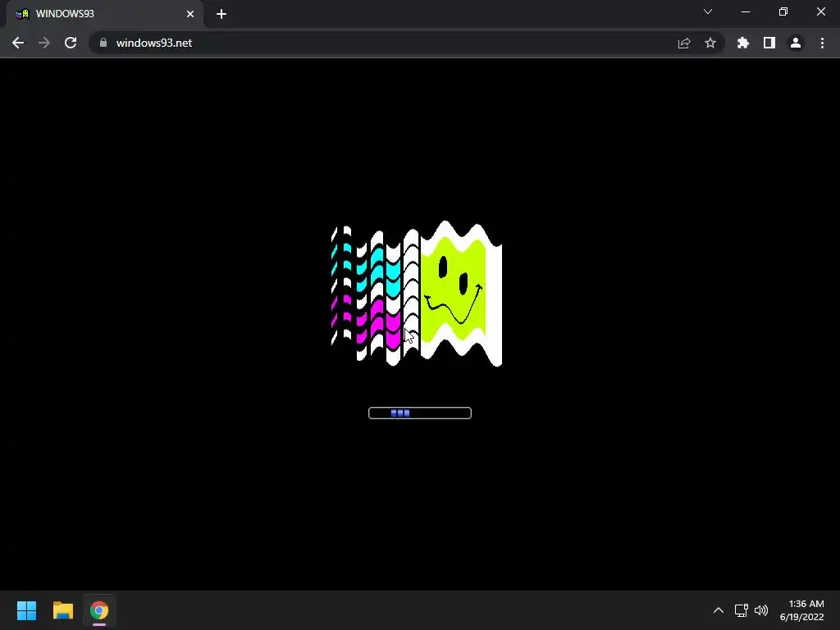Screen dimensions: 840x630
Task: Open the Windows Start menu
Action: 27,610
